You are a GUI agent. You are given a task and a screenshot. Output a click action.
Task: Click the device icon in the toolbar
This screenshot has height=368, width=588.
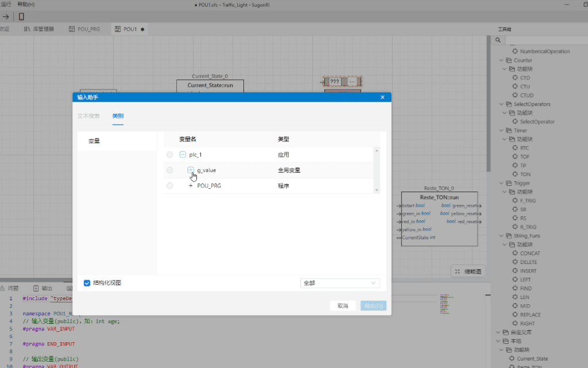21,17
